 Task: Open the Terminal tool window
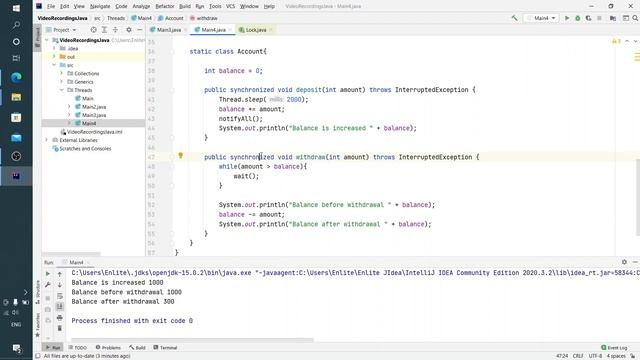click(x=165, y=347)
